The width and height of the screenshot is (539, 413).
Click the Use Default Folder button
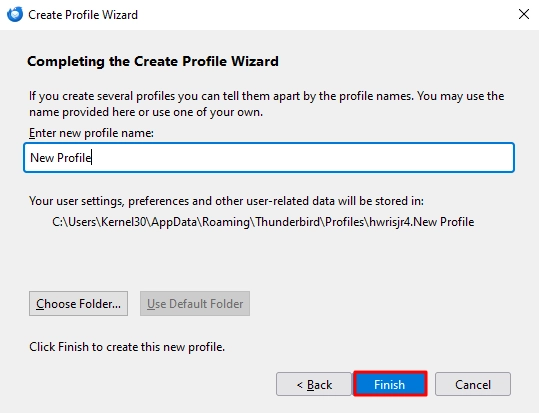pos(195,304)
